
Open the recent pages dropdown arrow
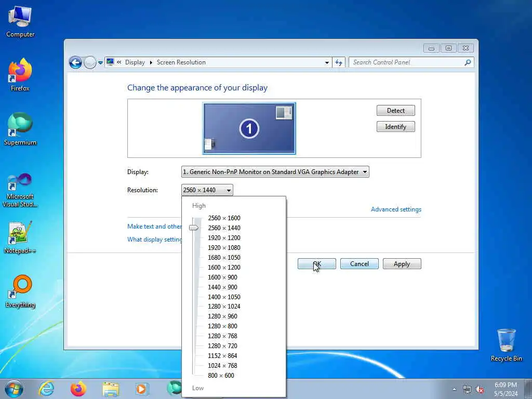[x=100, y=63]
